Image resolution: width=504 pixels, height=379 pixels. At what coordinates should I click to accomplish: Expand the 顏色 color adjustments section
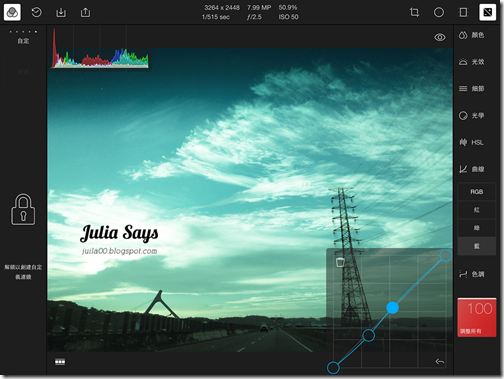coord(472,35)
